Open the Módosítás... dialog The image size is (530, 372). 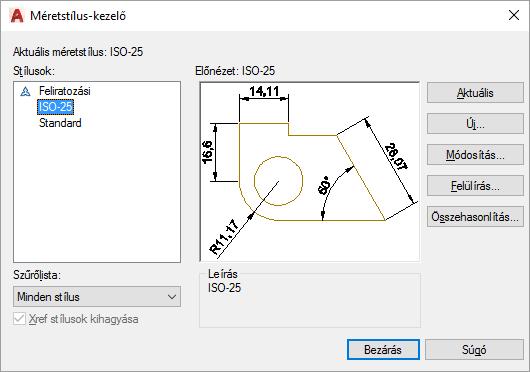coord(475,155)
